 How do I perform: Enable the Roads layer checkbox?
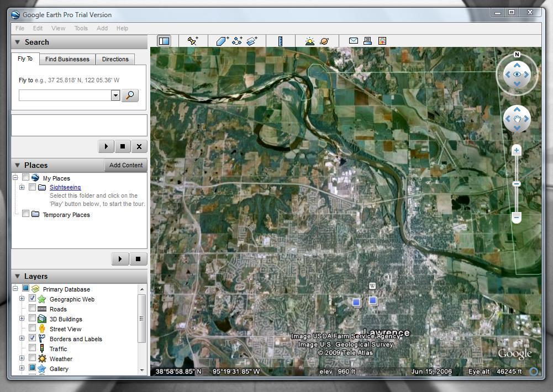click(x=32, y=309)
